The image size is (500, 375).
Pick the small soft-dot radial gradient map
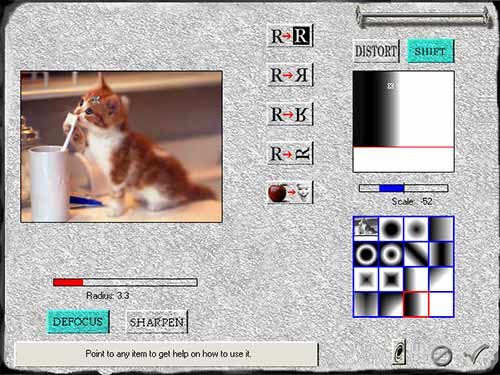pos(416,229)
